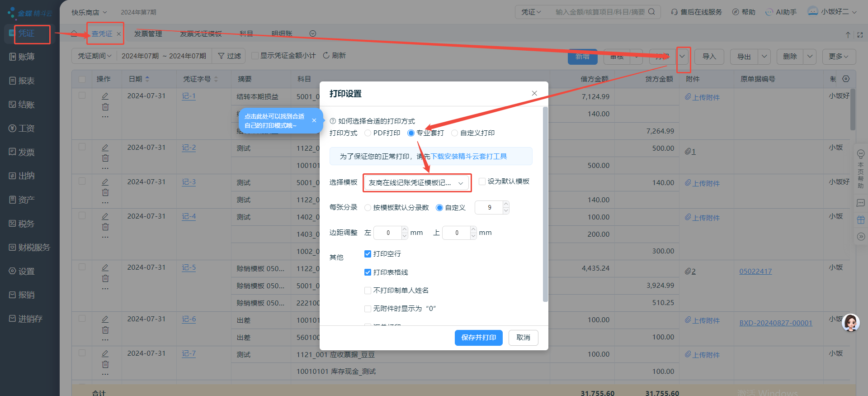Screen dimensions: 868x396
Task: Click the 保存并打印 button
Action: pos(478,338)
